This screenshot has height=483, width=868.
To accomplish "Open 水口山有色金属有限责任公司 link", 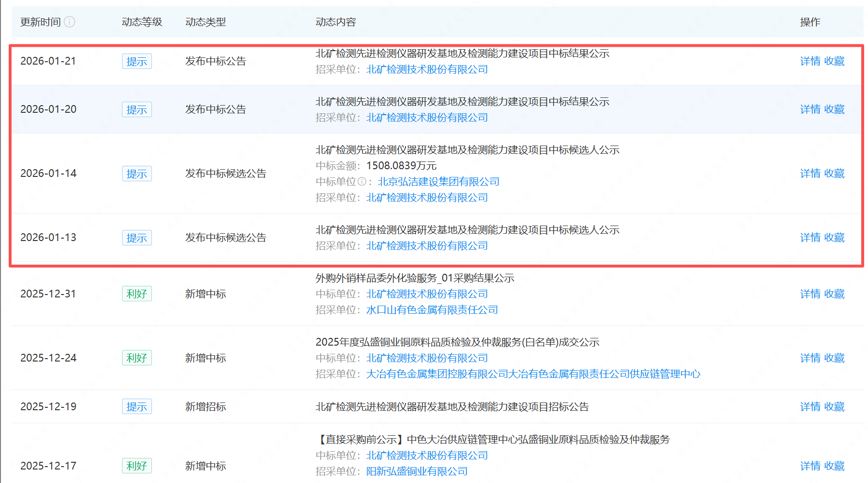I will pos(432,310).
